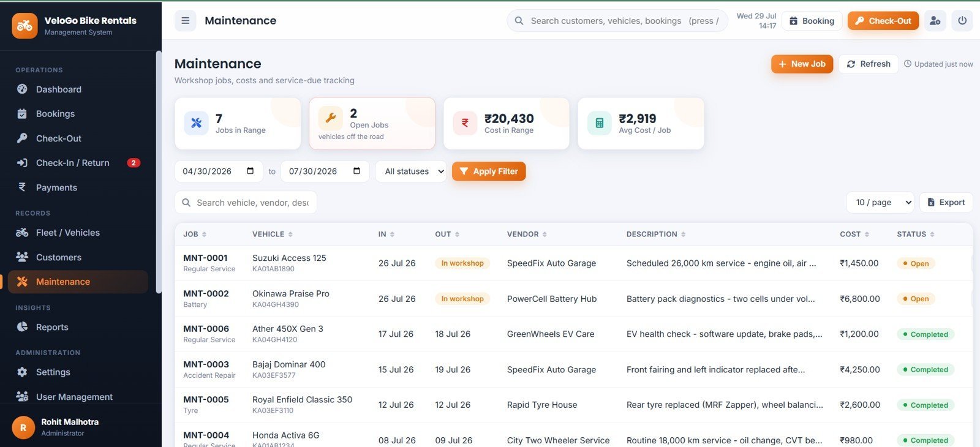Image resolution: width=980 pixels, height=447 pixels.
Task: Click the Booking button in header
Action: 812,21
